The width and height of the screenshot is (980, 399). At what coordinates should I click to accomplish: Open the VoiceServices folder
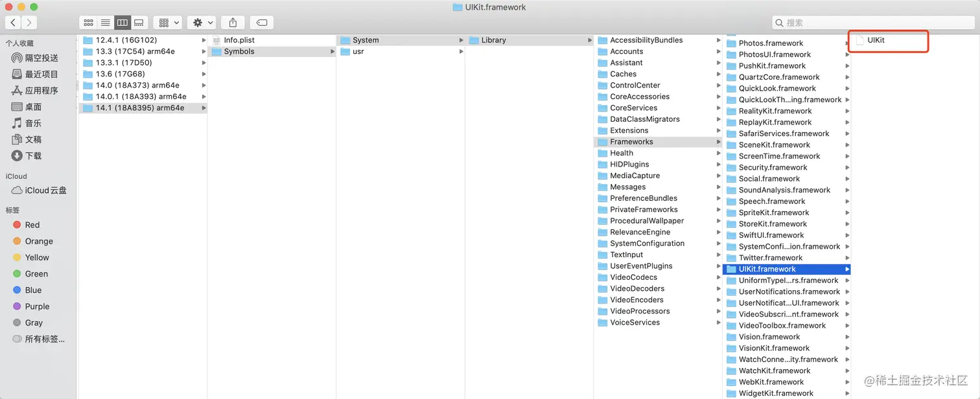coord(658,322)
